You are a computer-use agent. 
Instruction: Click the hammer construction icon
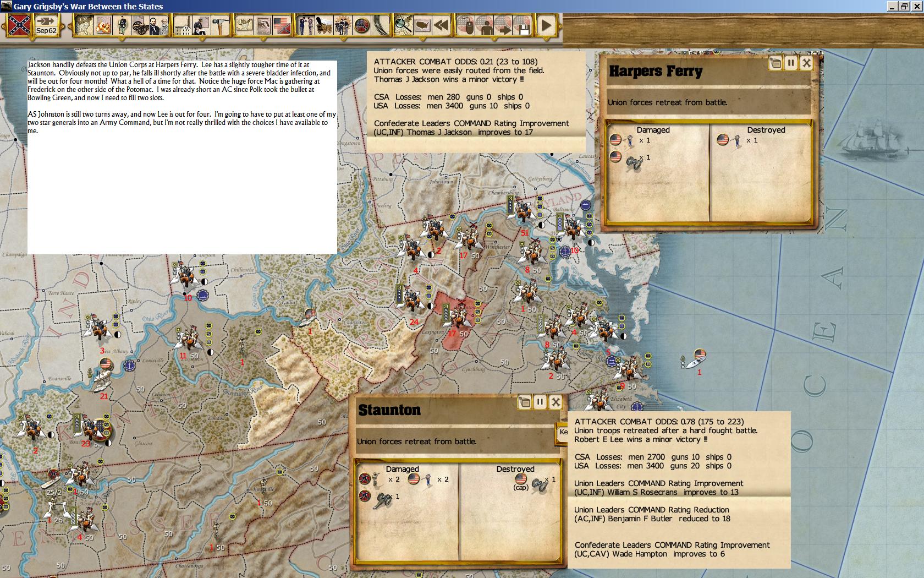point(219,25)
